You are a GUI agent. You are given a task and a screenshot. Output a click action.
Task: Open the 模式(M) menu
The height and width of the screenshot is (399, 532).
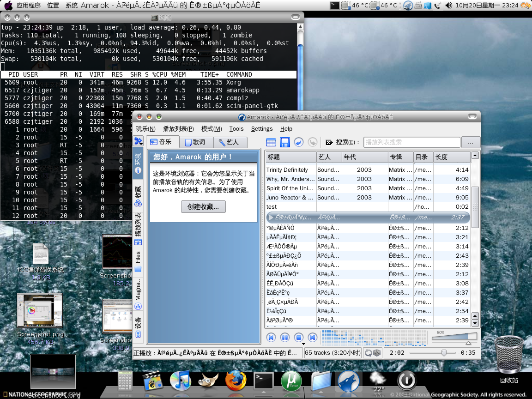click(x=212, y=129)
